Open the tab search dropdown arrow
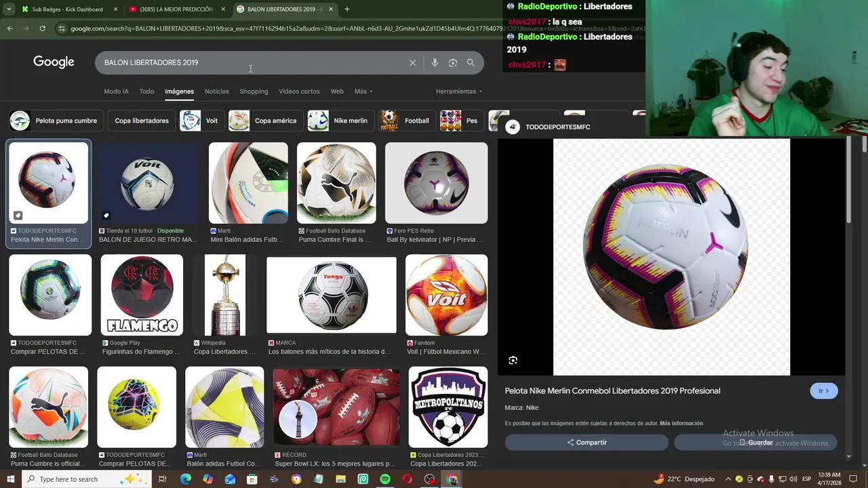868x488 pixels. point(9,9)
